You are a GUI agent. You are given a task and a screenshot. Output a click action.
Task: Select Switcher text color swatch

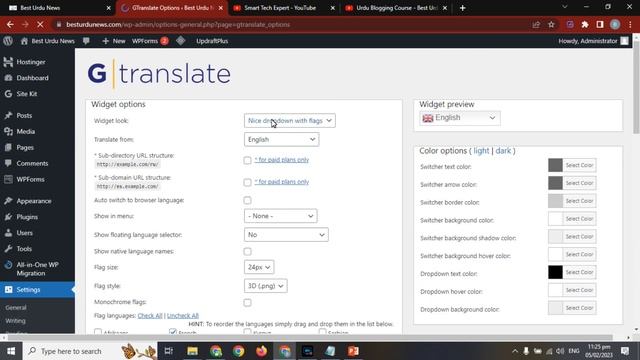point(555,165)
